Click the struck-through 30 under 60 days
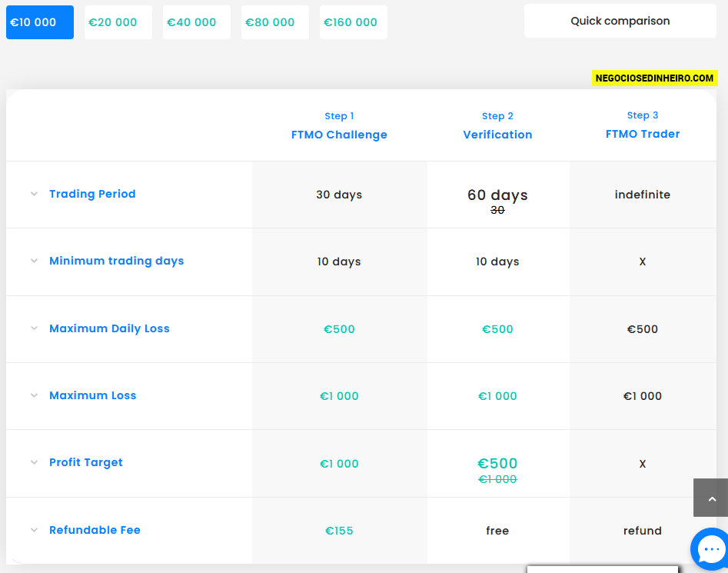Viewport: 728px width, 573px height. coord(497,210)
